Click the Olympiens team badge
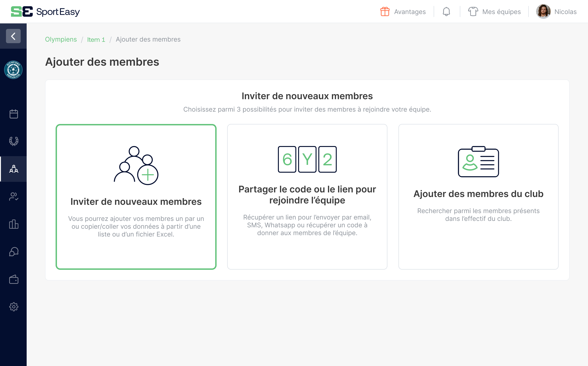Viewport: 588px width, 366px height. click(x=13, y=70)
